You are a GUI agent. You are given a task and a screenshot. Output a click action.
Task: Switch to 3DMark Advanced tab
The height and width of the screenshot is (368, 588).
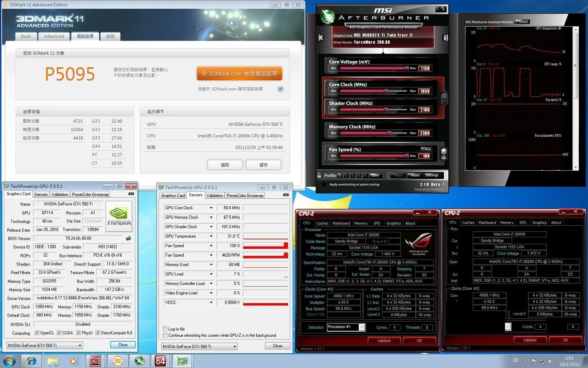(54, 36)
